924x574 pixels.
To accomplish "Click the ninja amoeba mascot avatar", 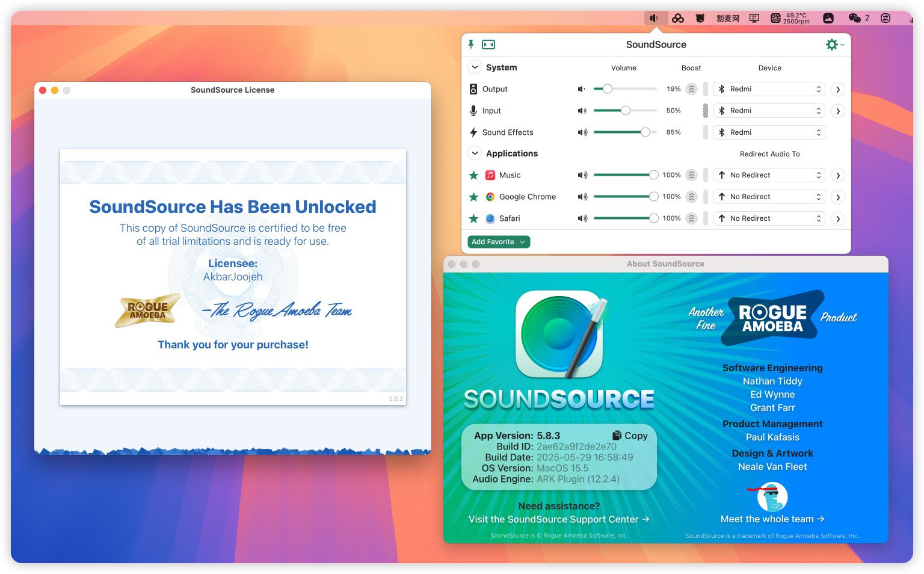I will [771, 497].
